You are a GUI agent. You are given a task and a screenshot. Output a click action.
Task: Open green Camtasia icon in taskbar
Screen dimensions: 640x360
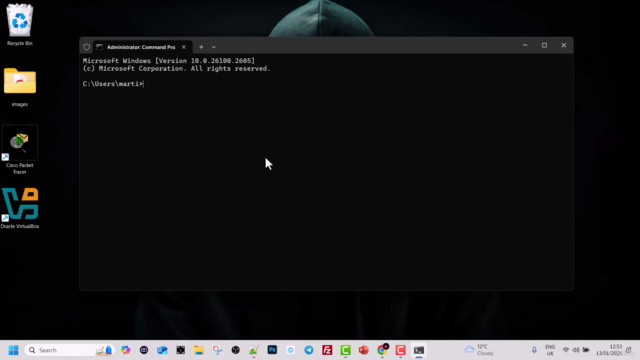(x=345, y=350)
